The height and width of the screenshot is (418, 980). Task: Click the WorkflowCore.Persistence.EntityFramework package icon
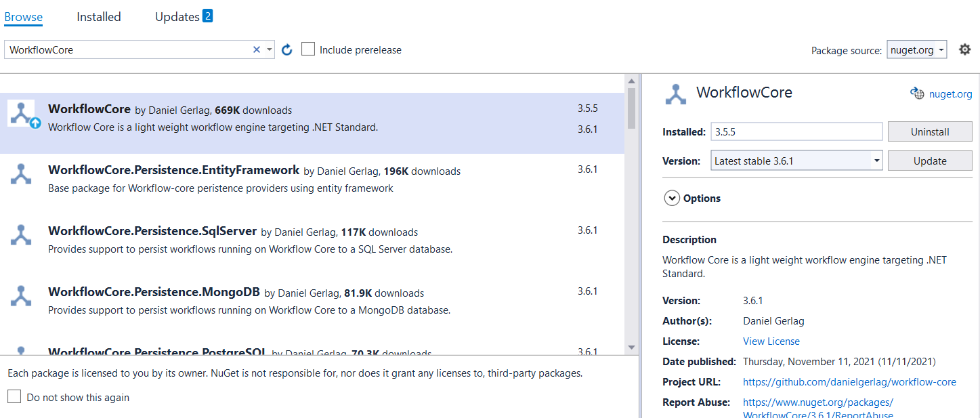click(21, 175)
